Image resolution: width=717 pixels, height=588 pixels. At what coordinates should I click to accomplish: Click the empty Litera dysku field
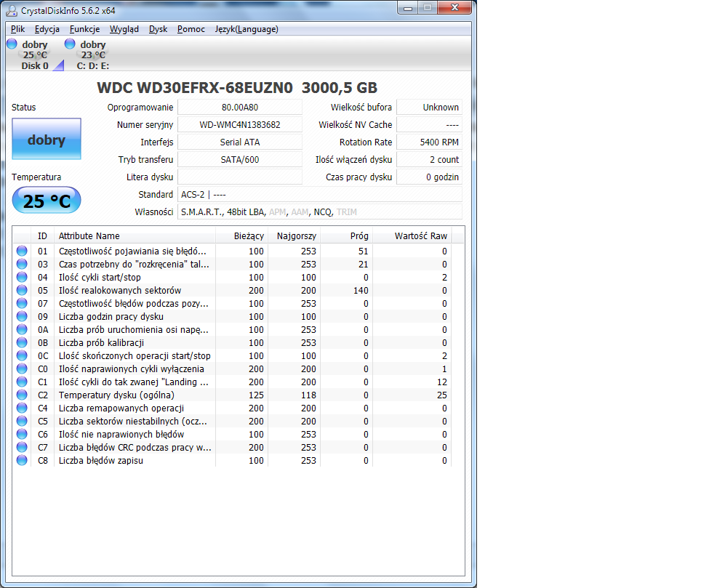click(x=240, y=177)
